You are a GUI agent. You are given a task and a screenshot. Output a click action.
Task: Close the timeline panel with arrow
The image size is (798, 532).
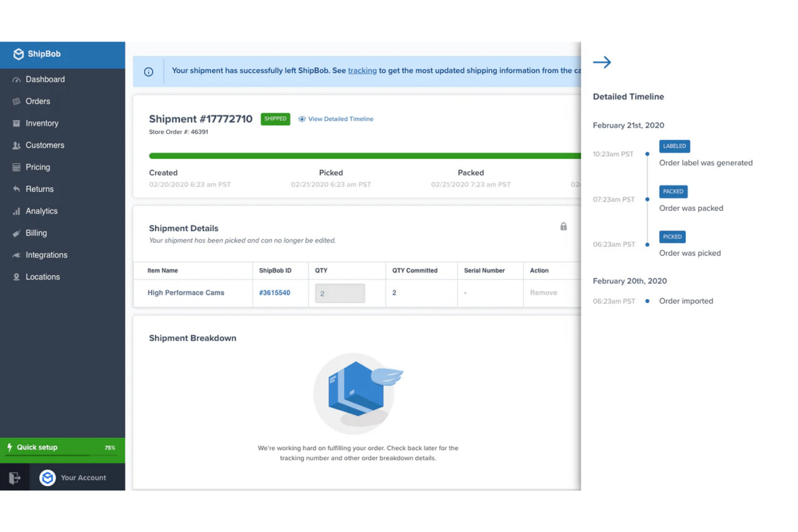[x=602, y=63]
